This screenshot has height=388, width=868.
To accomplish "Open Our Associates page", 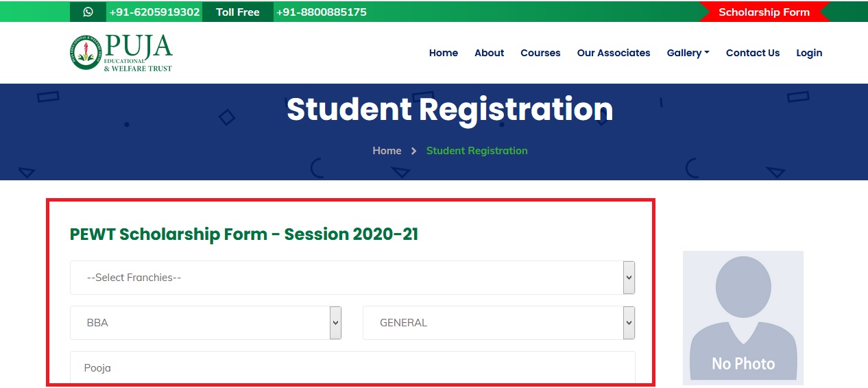I will point(614,53).
